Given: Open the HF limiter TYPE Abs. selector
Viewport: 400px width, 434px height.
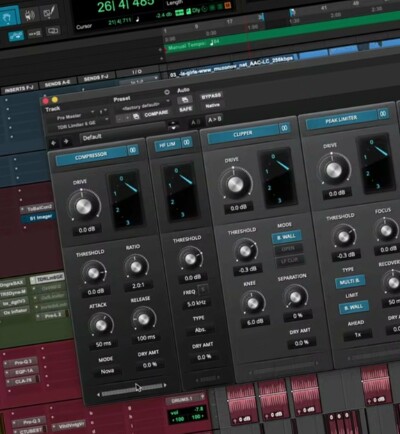Looking at the screenshot, I should tap(200, 330).
